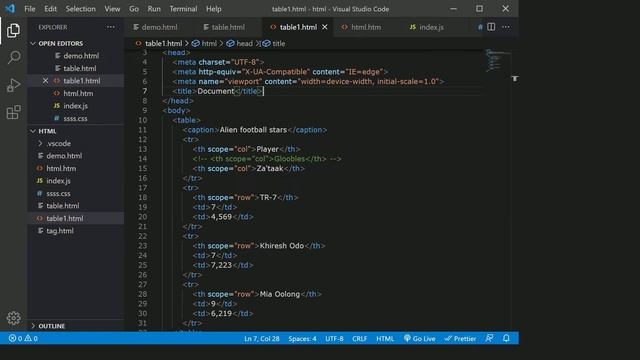Split the editor to the right
640x360 pixels.
coord(491,27)
